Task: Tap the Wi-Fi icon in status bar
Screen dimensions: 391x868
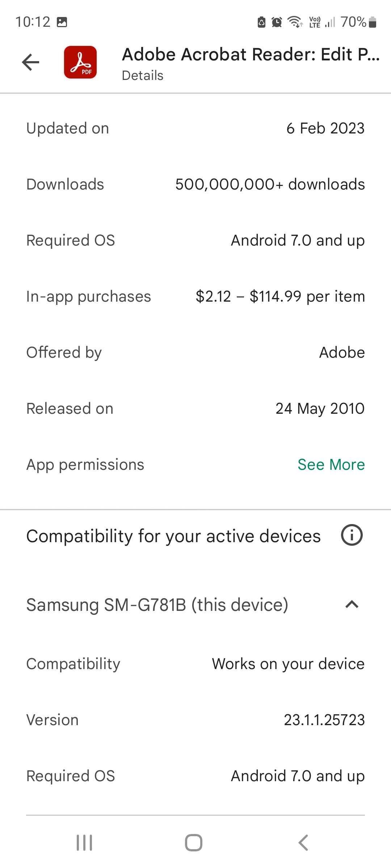Action: 295,22
